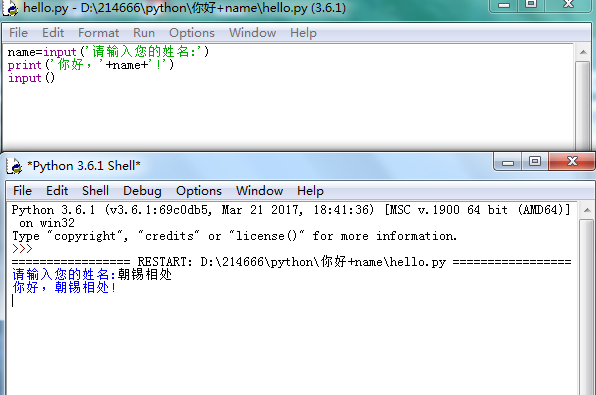Open the Debug menu in Python Shell
Image resolution: width=596 pixels, height=395 pixels.
142,190
